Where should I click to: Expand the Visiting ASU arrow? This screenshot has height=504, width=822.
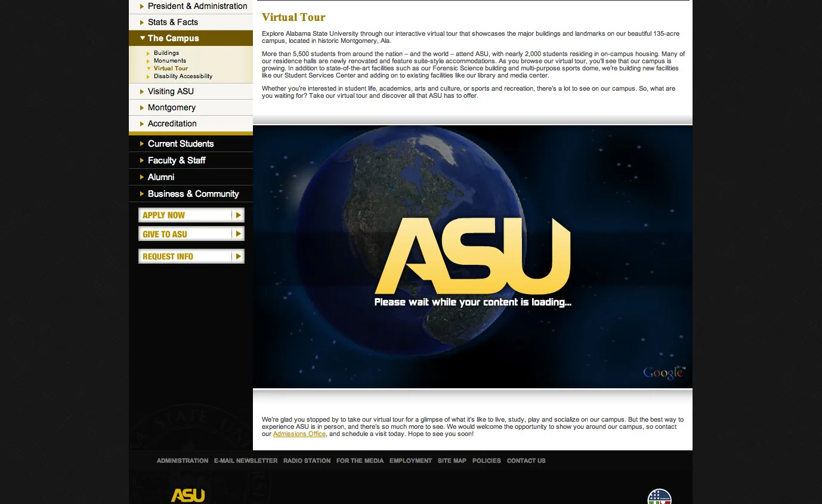point(142,91)
